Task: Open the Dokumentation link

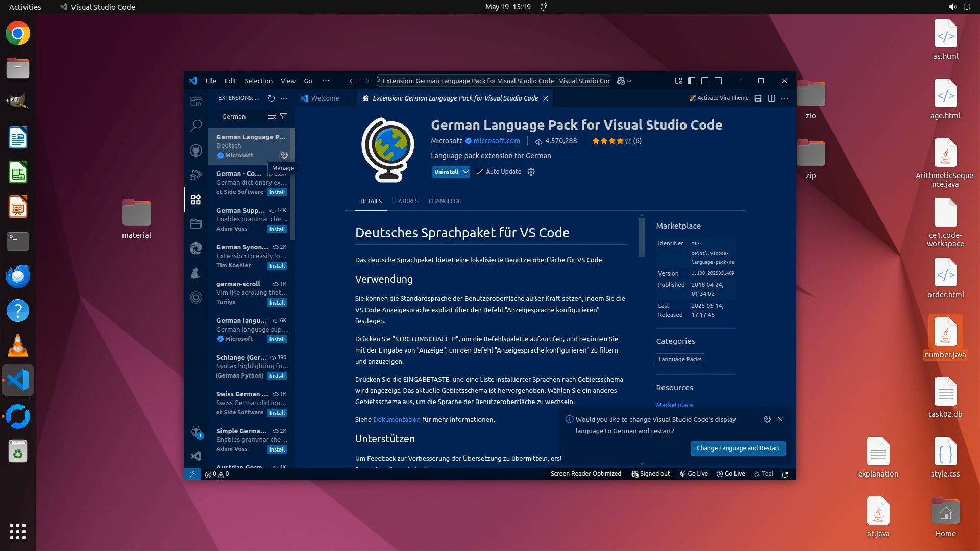Action: pos(397,419)
